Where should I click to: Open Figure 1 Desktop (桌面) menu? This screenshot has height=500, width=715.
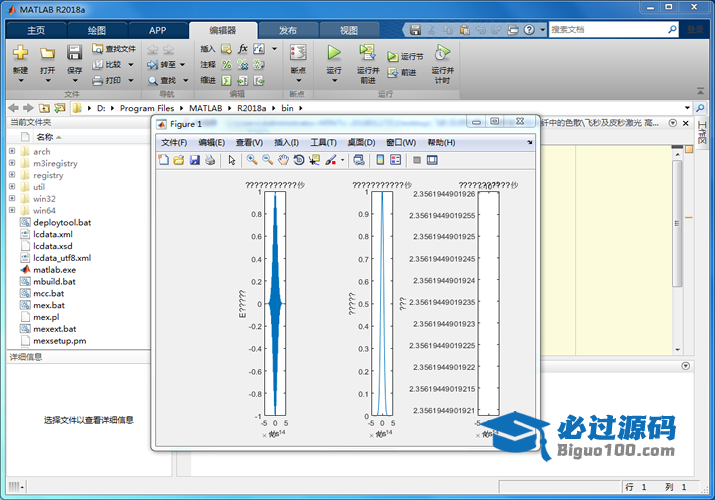[361, 143]
